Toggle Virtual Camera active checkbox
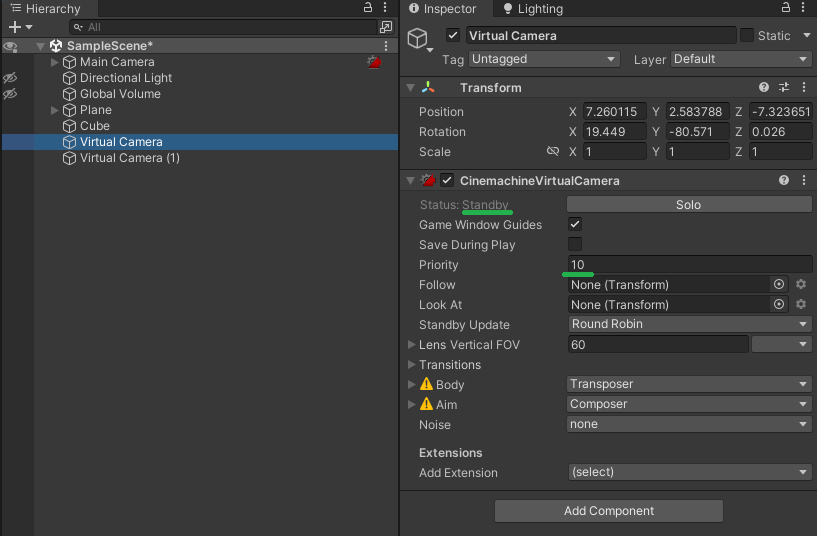This screenshot has height=536, width=817. [453, 35]
